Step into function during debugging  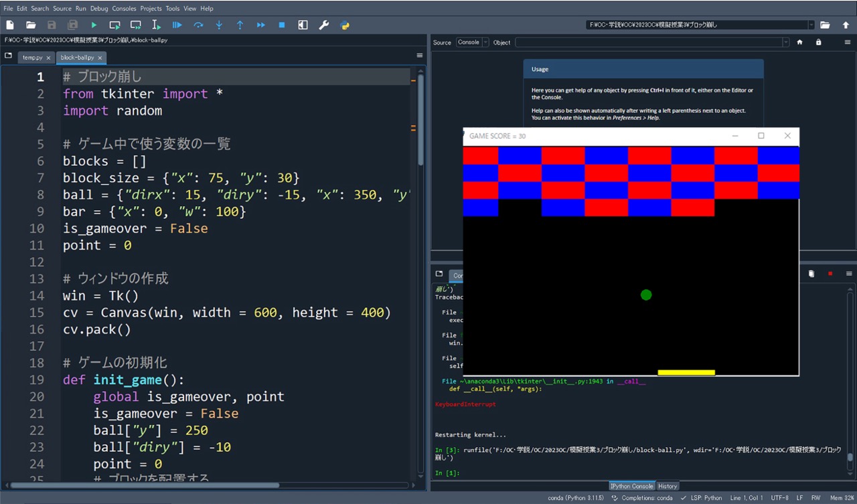(219, 25)
